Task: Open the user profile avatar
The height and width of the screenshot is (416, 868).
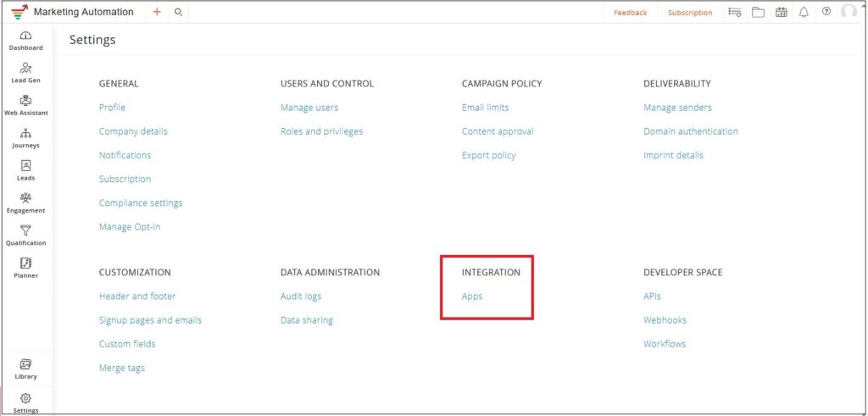Action: [x=849, y=13]
